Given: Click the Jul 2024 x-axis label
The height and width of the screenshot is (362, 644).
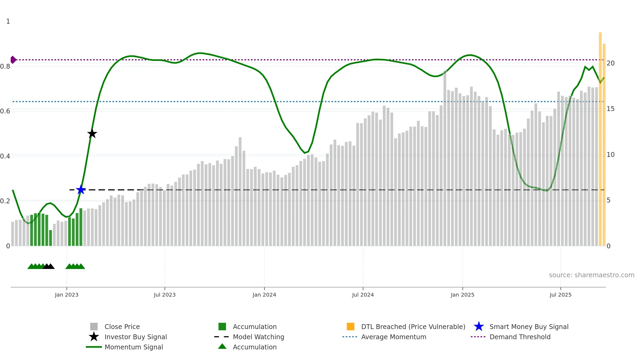Looking at the screenshot, I should 363,295.
